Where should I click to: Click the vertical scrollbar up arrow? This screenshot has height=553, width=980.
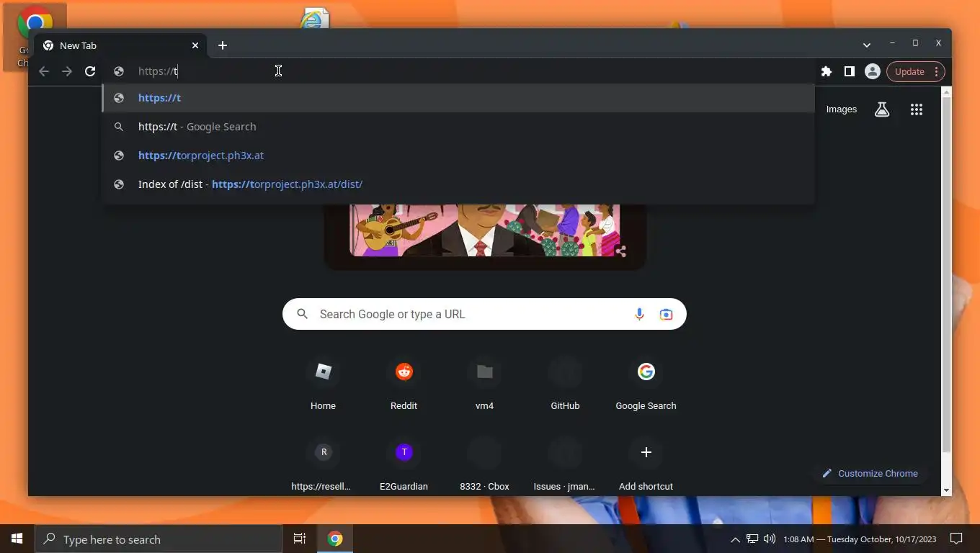click(947, 92)
